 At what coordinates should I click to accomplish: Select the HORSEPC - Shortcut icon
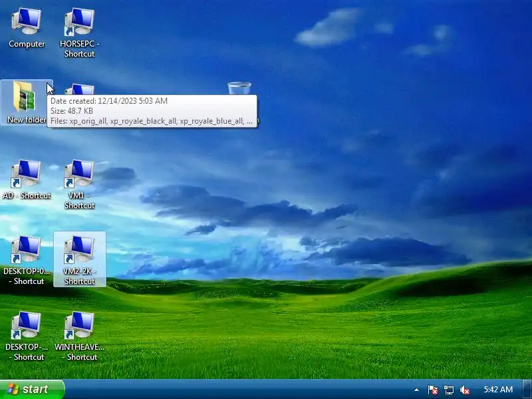coord(79,33)
